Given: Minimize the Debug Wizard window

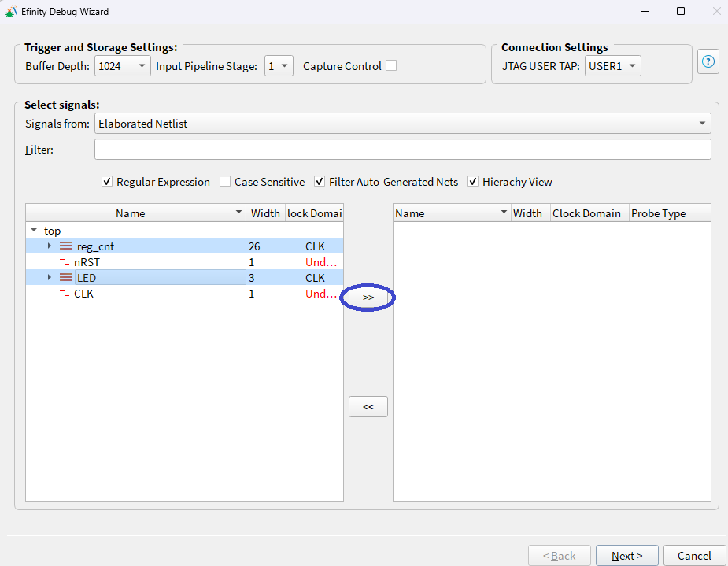Looking at the screenshot, I should pos(645,11).
